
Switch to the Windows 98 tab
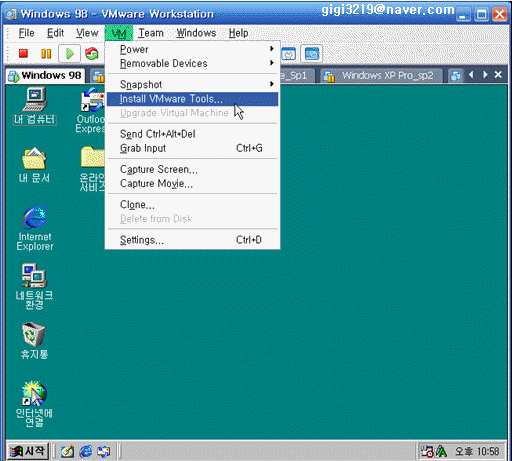click(x=45, y=76)
